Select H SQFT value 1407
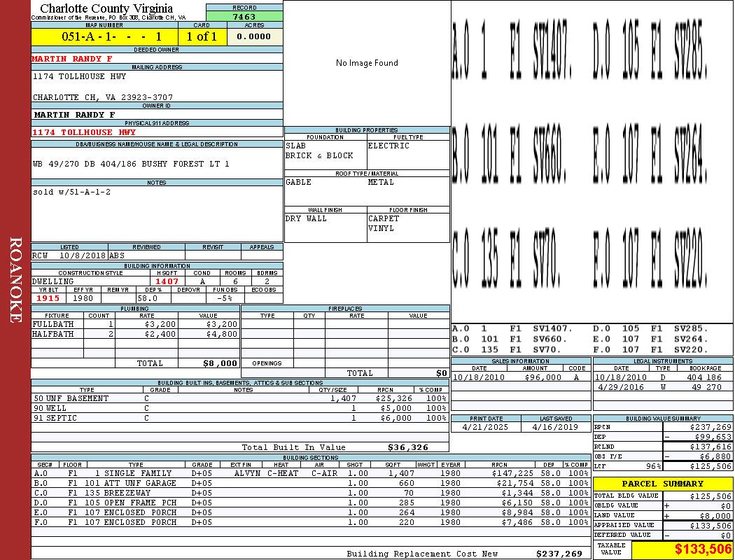 coord(167,281)
